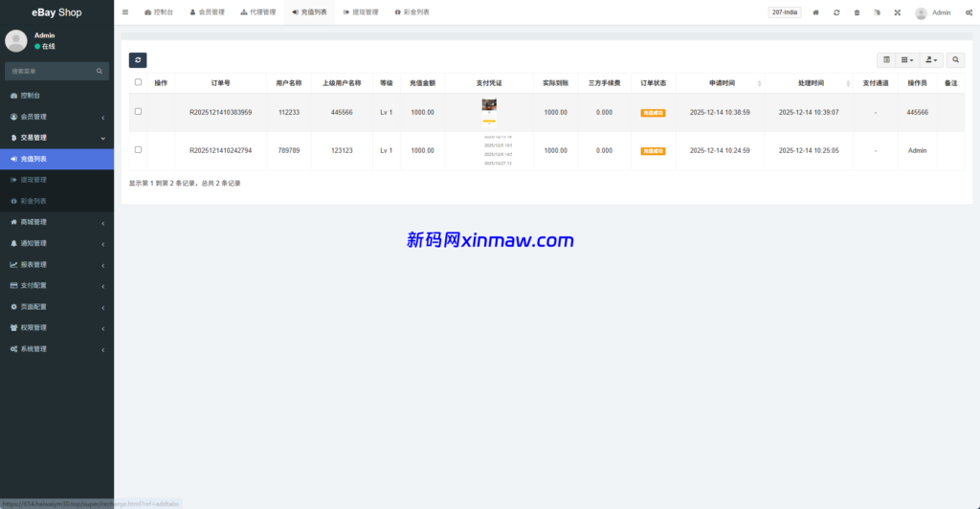This screenshot has height=509, width=980.
Task: Switch to the 控制台 tab
Action: click(159, 12)
